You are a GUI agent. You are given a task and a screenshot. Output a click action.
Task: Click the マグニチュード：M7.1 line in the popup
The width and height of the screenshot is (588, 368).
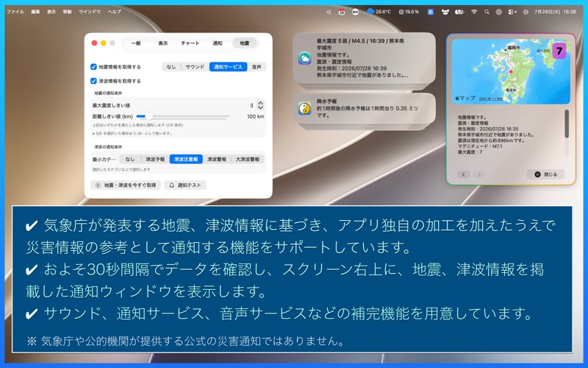(480, 146)
